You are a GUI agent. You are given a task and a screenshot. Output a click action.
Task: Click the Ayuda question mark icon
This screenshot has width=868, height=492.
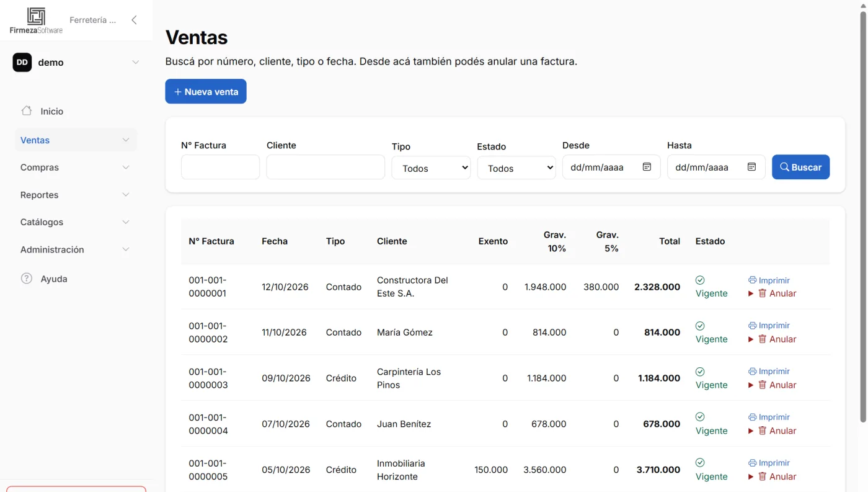pos(27,279)
